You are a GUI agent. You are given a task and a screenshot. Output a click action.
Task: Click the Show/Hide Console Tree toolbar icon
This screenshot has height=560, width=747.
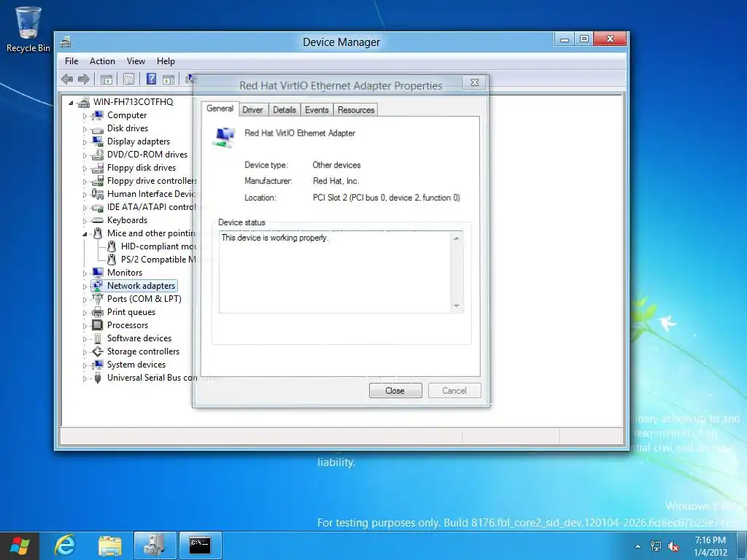(107, 79)
